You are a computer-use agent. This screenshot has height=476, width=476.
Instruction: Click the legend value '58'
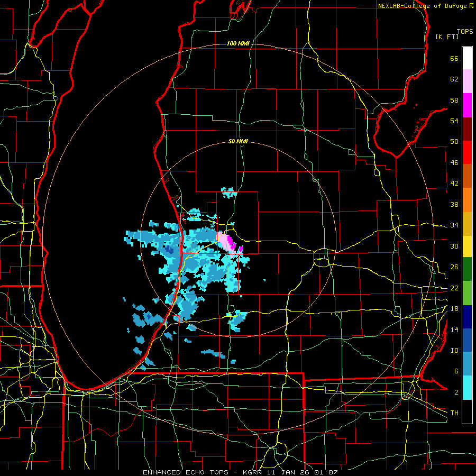pos(454,100)
